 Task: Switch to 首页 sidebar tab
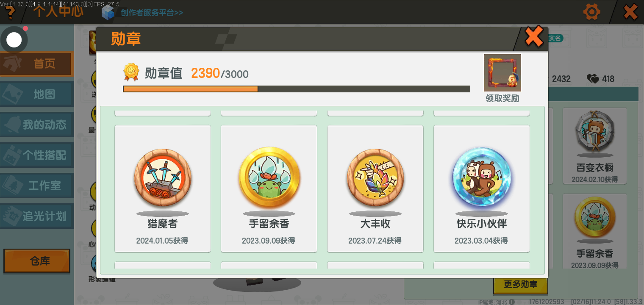pyautogui.click(x=37, y=64)
